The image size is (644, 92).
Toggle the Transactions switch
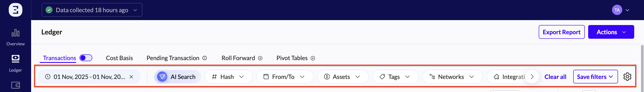[86, 58]
